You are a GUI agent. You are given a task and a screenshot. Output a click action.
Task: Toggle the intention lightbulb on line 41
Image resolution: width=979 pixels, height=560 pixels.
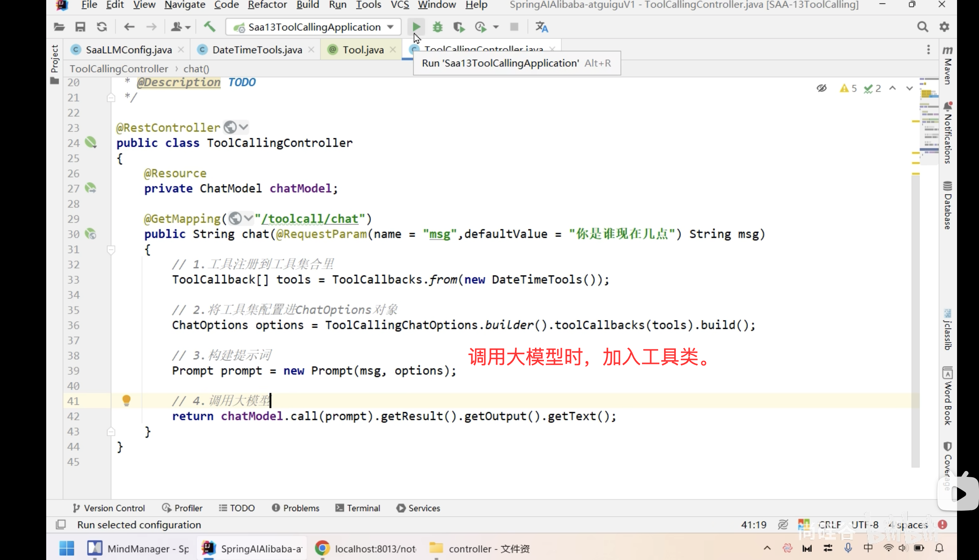(x=126, y=400)
